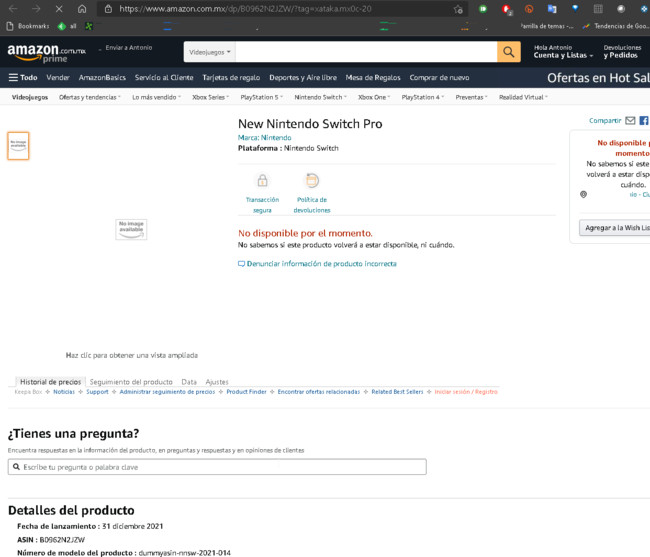Expand Realidad Virtual submenu
This screenshot has width=650, height=557.
pos(523,97)
